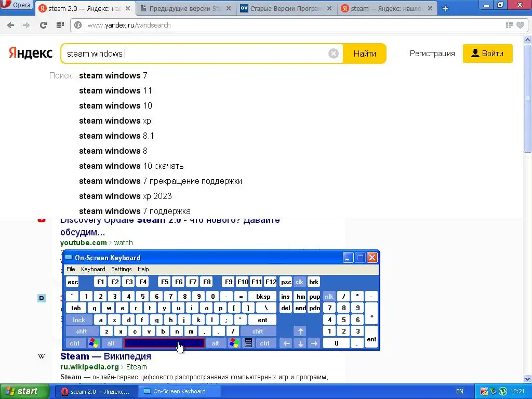Click the Войти login button
The height and width of the screenshot is (399, 532).
[x=487, y=54]
